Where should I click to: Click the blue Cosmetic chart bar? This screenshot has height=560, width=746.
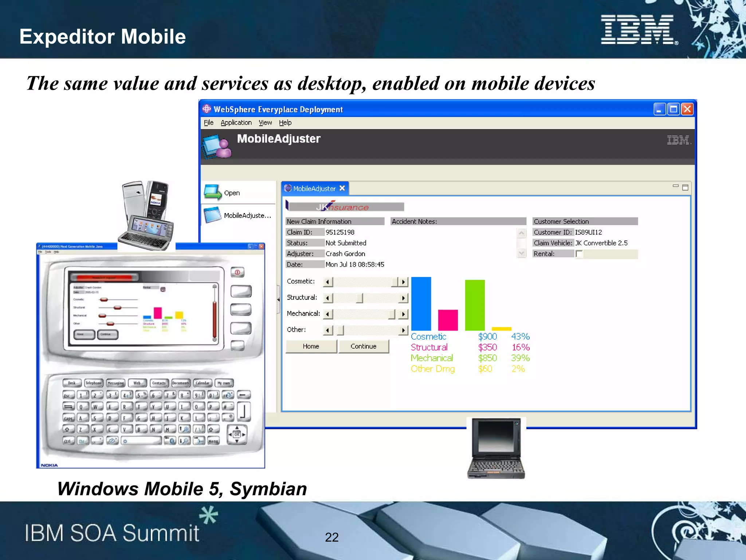[421, 304]
